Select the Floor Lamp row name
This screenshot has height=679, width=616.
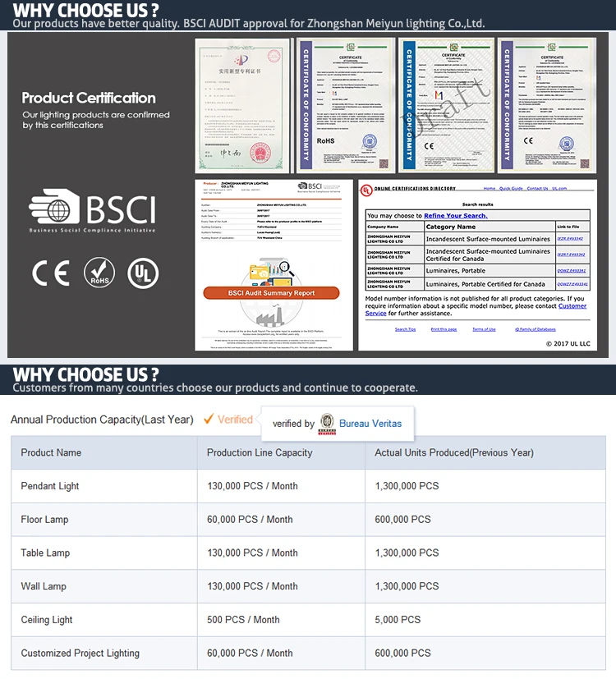[44, 519]
